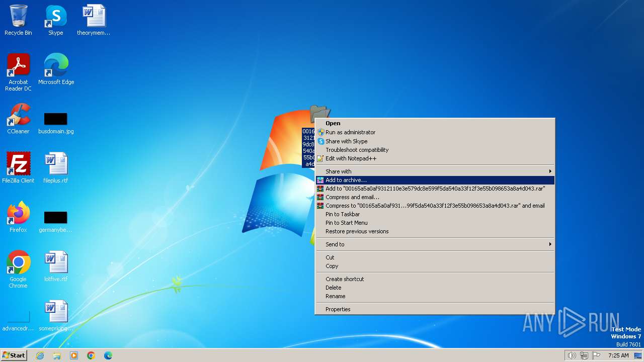This screenshot has width=644, height=362.
Task: Select Create shortcut
Action: click(x=435, y=279)
